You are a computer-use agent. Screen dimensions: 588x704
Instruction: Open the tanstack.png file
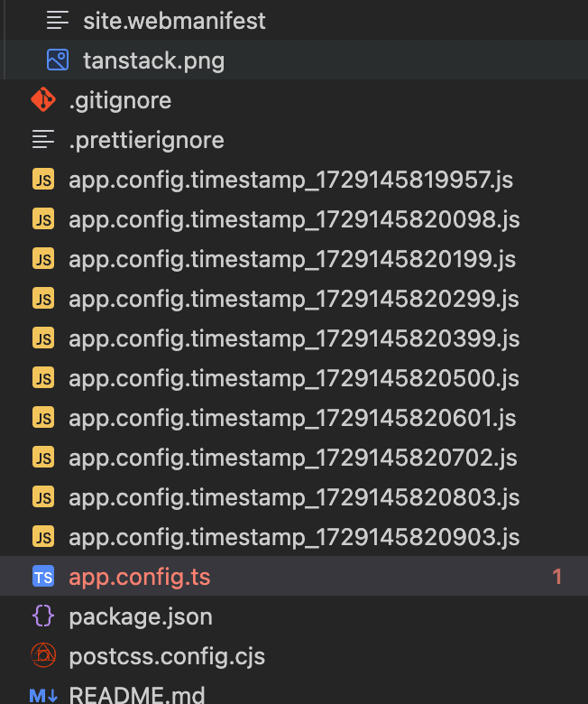pos(153,60)
